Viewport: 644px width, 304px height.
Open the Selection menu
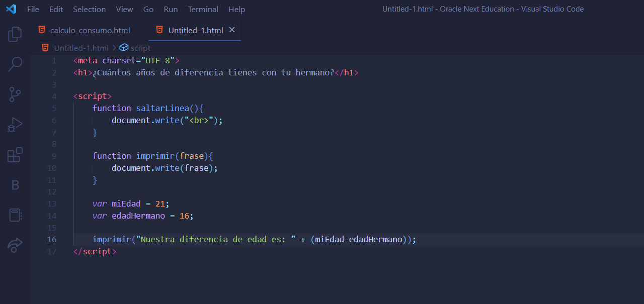pos(90,9)
